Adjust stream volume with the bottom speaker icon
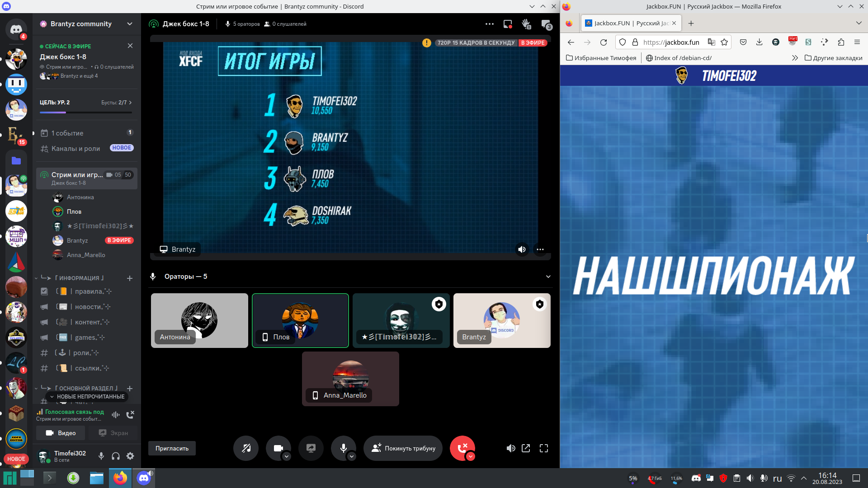The image size is (868, 488). [x=511, y=448]
